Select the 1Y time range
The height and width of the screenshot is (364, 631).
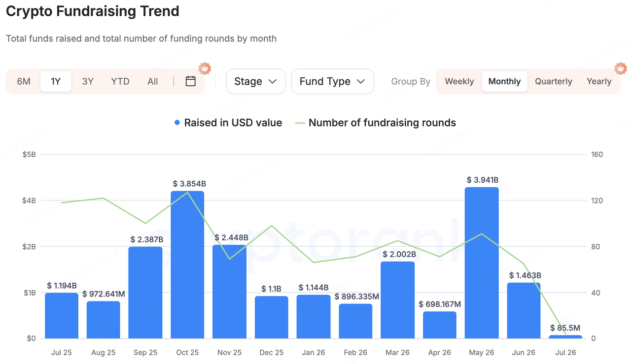tap(56, 81)
